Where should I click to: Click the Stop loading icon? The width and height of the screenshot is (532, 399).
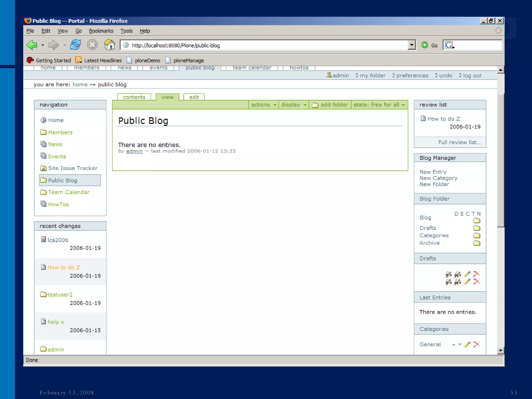pos(92,45)
